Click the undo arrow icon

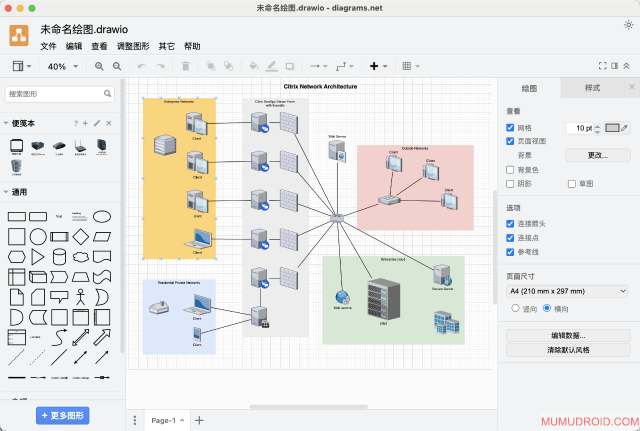[142, 66]
